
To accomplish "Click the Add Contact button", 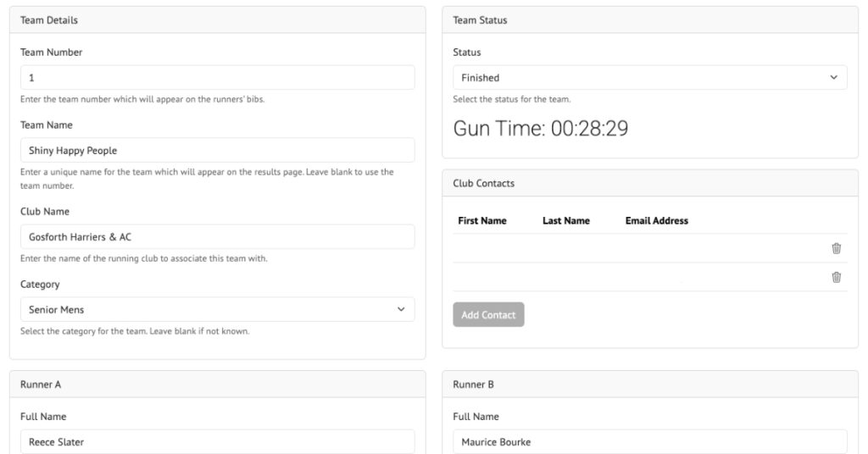I will pyautogui.click(x=488, y=314).
